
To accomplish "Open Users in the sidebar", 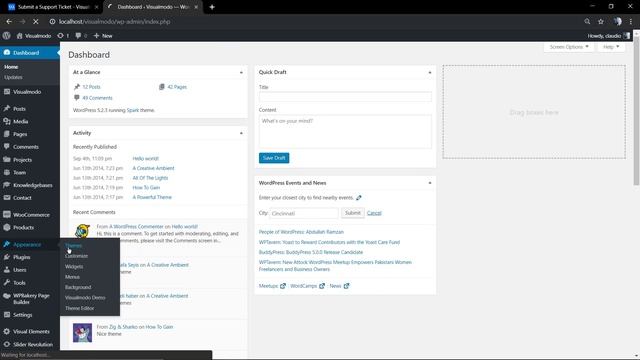I will click(20, 270).
